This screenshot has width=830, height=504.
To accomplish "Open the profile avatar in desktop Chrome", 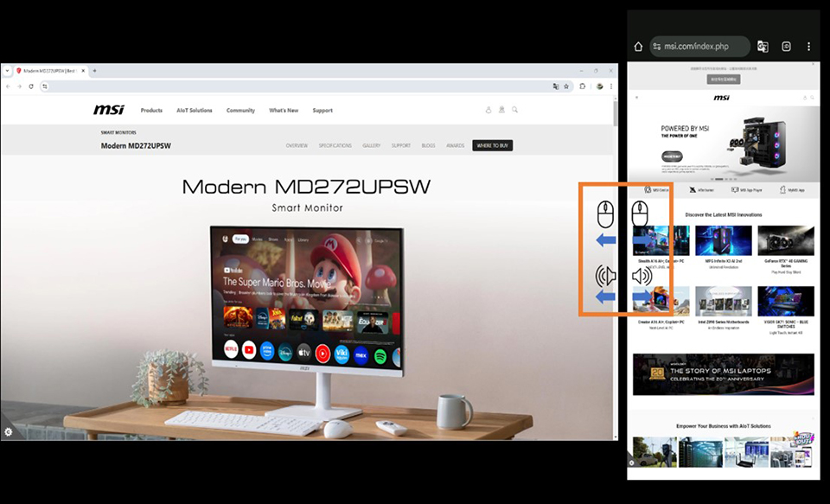I will point(599,86).
